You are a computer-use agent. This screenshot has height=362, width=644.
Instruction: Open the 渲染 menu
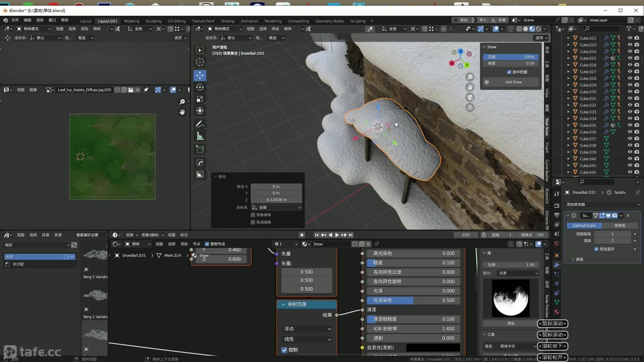[40, 20]
